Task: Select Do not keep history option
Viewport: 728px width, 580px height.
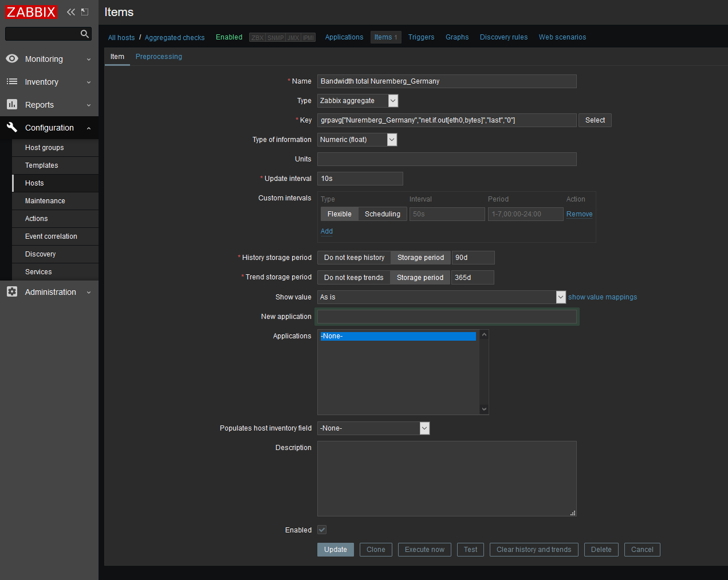Action: point(354,258)
